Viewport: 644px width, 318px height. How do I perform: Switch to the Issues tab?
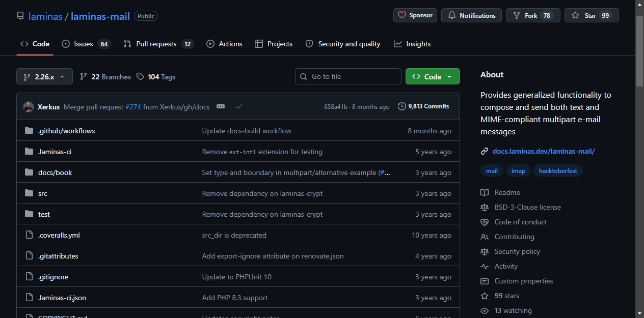(86, 44)
